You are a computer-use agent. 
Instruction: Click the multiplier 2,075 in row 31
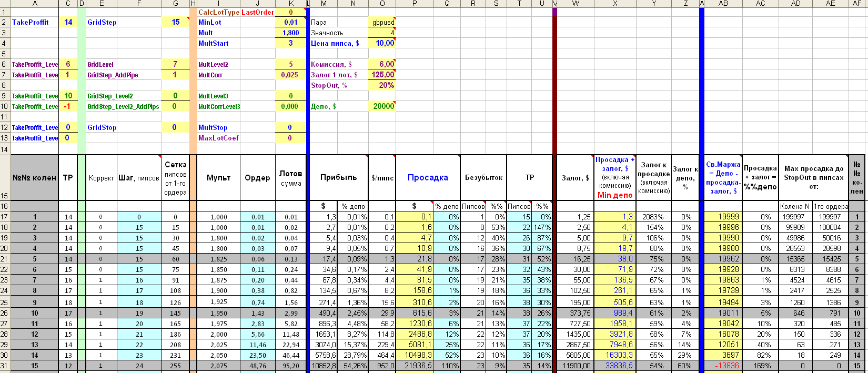pos(218,366)
